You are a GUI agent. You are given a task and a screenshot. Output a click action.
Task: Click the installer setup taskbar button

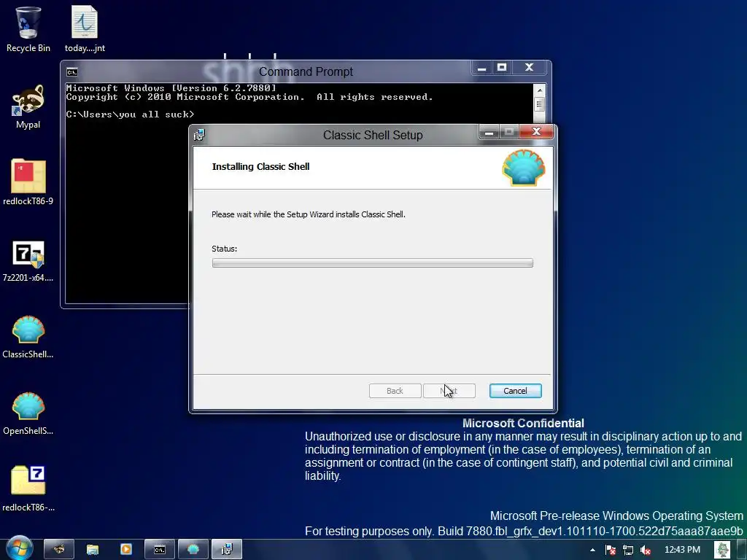click(227, 550)
